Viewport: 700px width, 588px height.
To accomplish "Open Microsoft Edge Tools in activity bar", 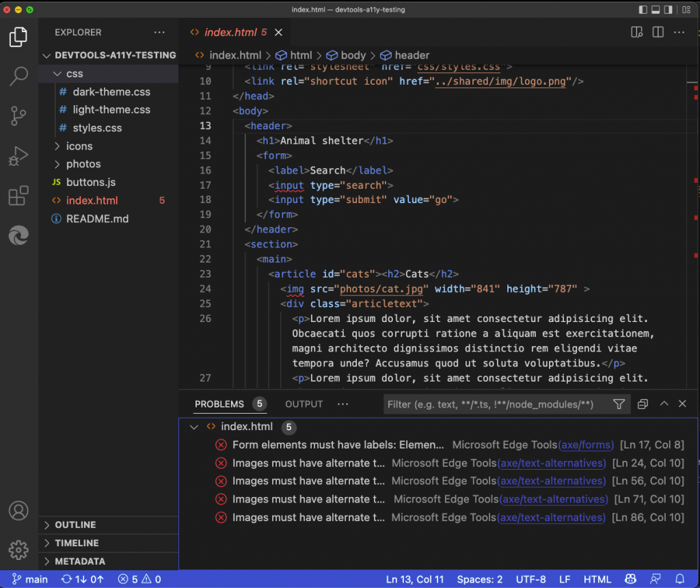I will coord(18,235).
